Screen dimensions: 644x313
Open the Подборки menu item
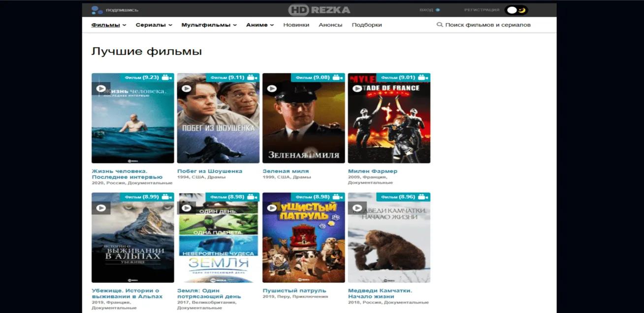coord(367,25)
